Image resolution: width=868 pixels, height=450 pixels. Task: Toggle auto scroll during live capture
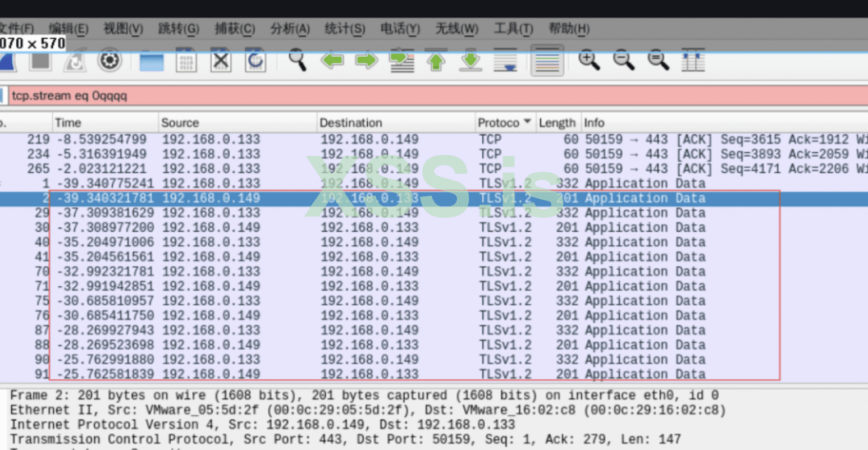[505, 61]
